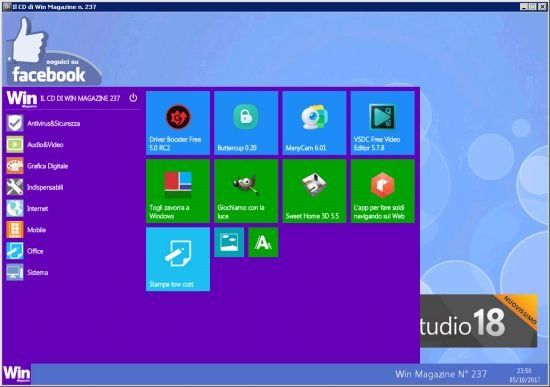The height and width of the screenshot is (387, 550).
Task: Go to the Internet category
Action: [38, 208]
